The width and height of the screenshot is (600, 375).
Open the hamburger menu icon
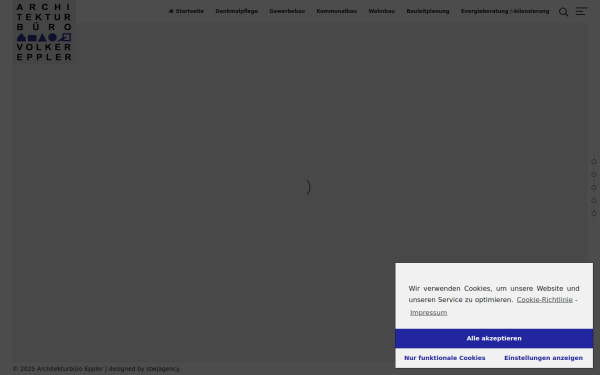click(581, 11)
